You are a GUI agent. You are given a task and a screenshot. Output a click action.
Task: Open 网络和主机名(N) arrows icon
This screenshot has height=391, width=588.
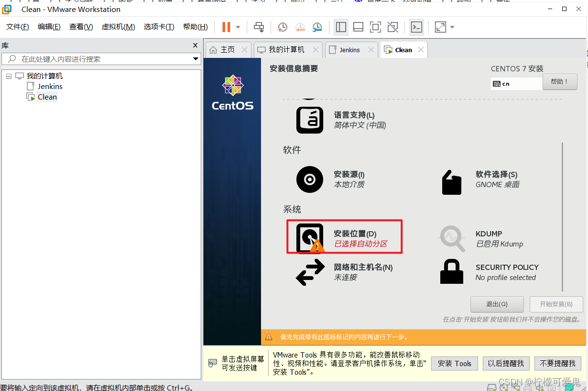click(310, 272)
